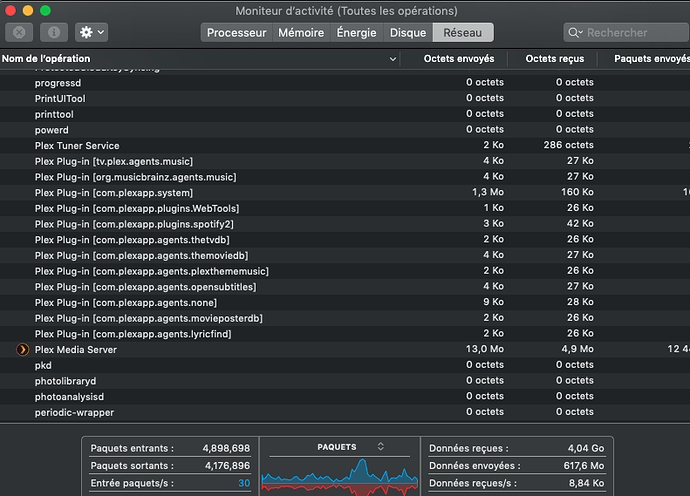Viewport: 690px width, 496px height.
Task: Select the printtool process row
Action: (x=345, y=114)
